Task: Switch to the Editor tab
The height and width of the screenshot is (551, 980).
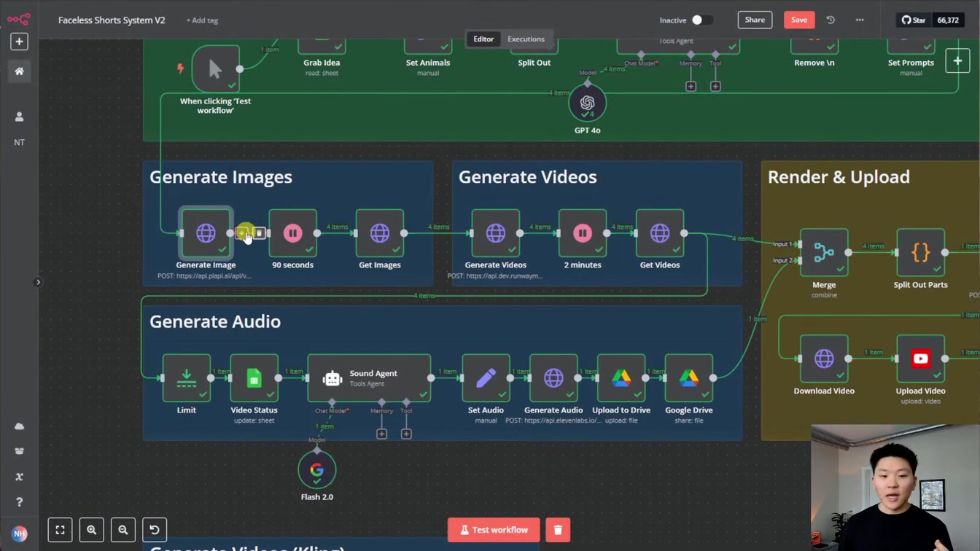Action: pos(483,39)
